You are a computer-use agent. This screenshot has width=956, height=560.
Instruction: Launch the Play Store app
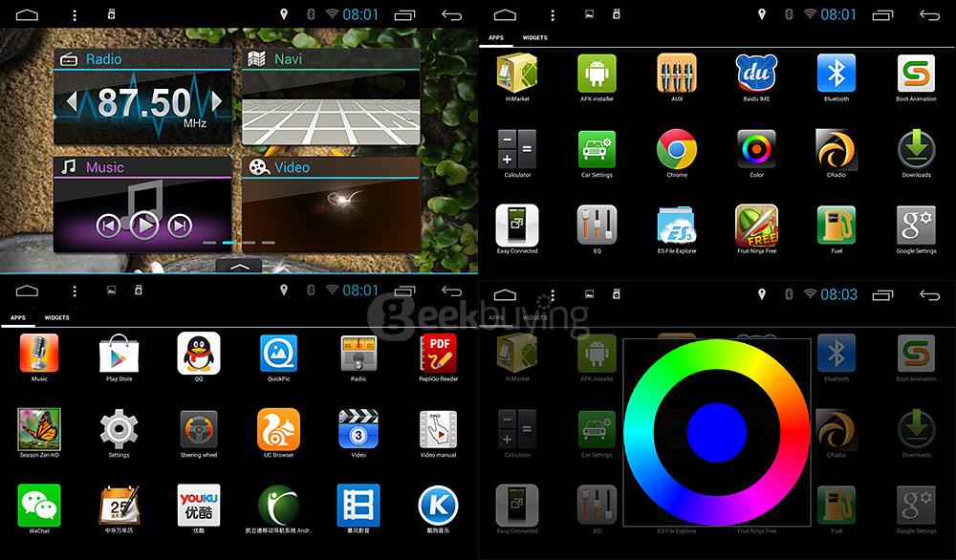[x=119, y=354]
